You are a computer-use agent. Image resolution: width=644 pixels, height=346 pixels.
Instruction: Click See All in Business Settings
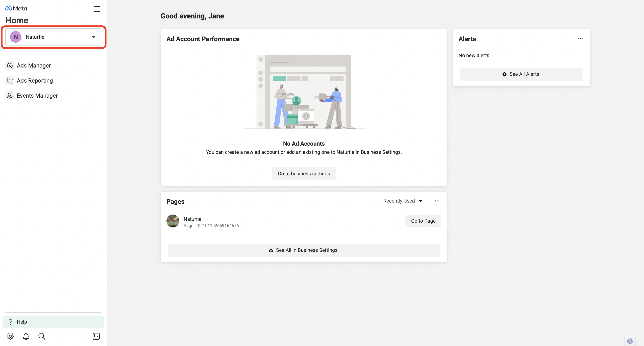tap(304, 250)
